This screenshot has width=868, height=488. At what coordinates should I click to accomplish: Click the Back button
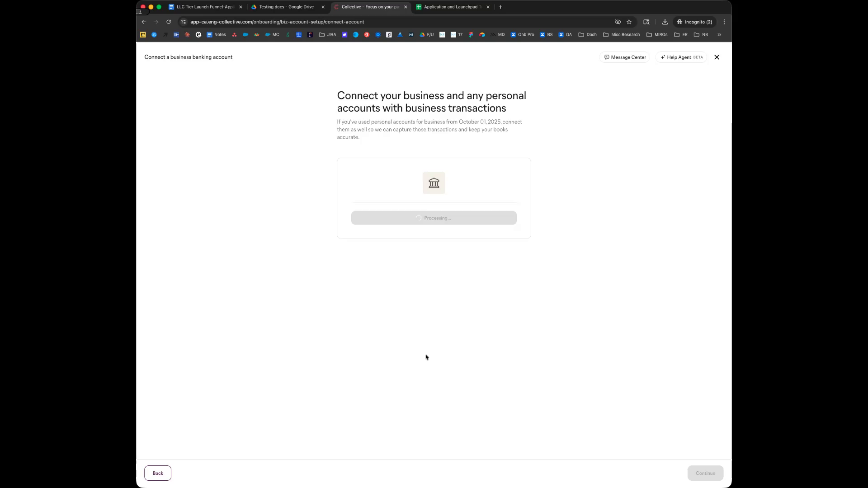(x=158, y=473)
